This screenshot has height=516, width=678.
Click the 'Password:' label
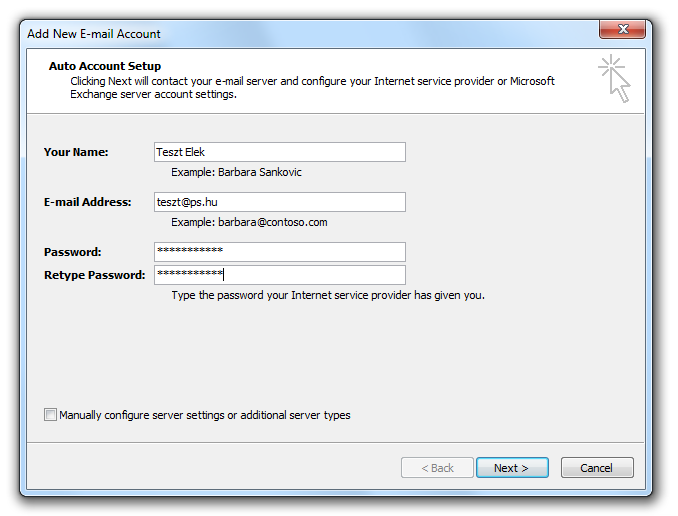73,252
